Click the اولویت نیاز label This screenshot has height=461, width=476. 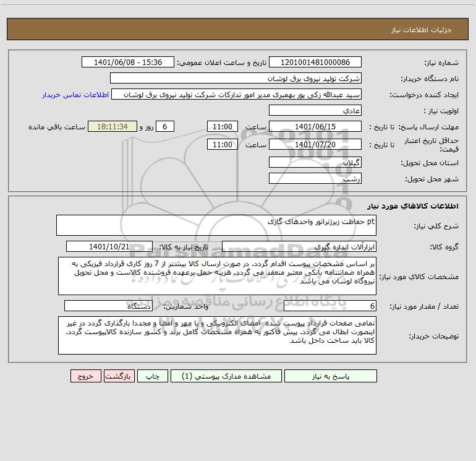[x=441, y=111]
